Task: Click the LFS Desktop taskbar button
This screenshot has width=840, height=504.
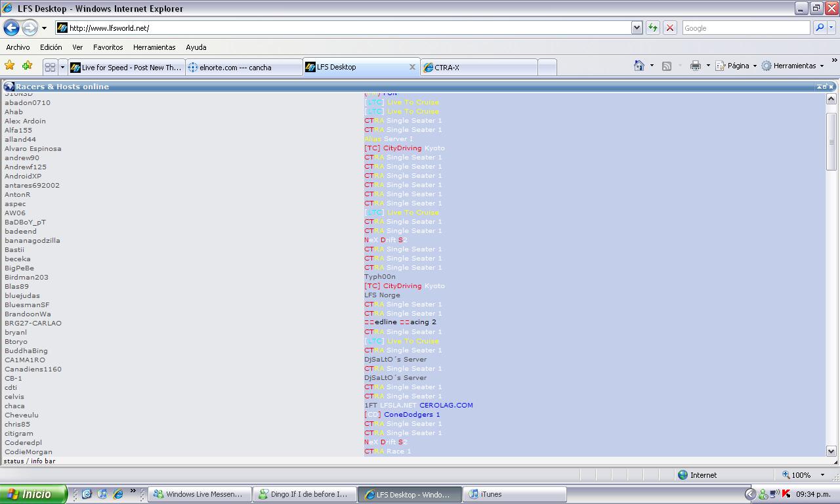Action: coord(410,494)
